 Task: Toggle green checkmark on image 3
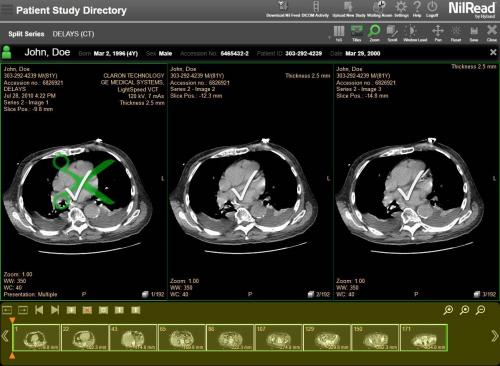(x=412, y=185)
